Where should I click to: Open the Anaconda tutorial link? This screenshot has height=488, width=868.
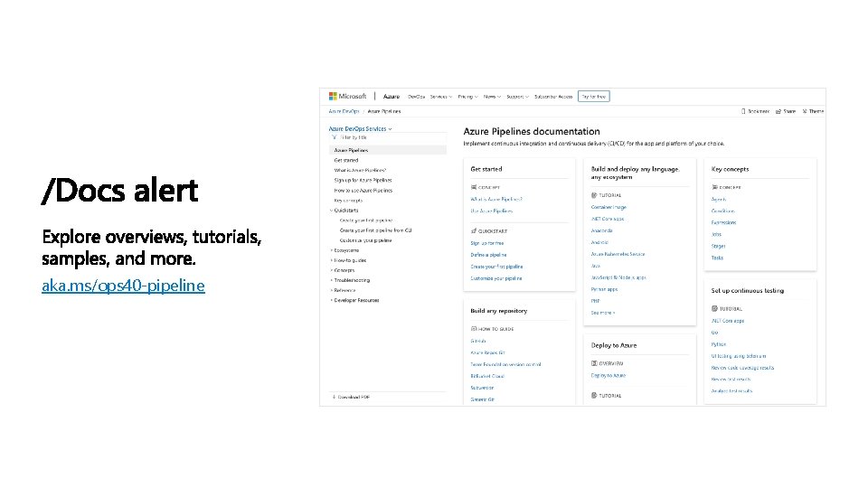(x=602, y=230)
